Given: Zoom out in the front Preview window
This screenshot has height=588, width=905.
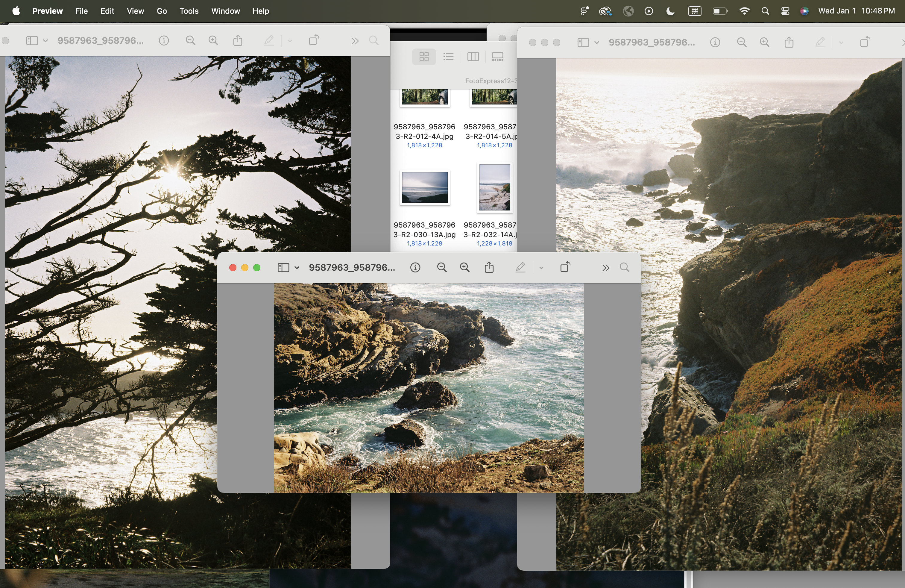Looking at the screenshot, I should (x=441, y=268).
